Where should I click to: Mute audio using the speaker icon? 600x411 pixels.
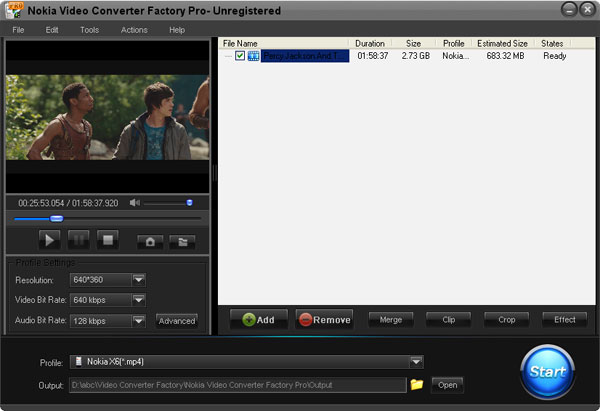point(135,203)
